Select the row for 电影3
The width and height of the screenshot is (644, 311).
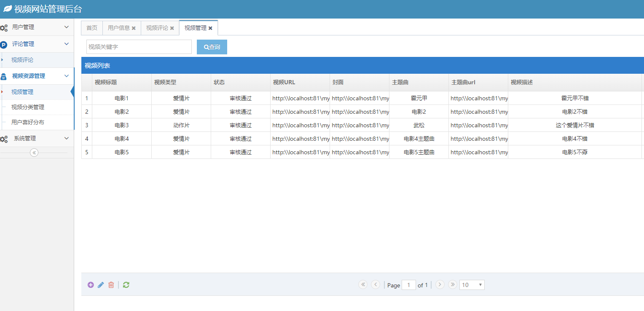click(x=121, y=125)
